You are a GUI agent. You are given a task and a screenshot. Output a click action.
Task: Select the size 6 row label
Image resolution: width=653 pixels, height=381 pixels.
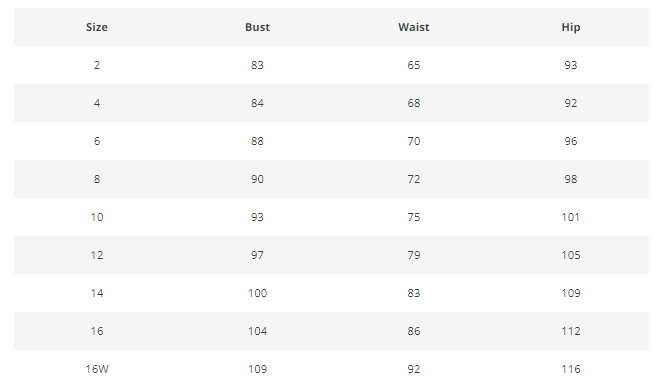97,141
